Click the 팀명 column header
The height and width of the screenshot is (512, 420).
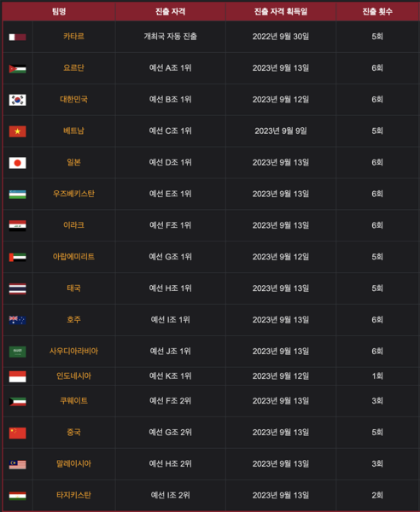click(x=59, y=11)
